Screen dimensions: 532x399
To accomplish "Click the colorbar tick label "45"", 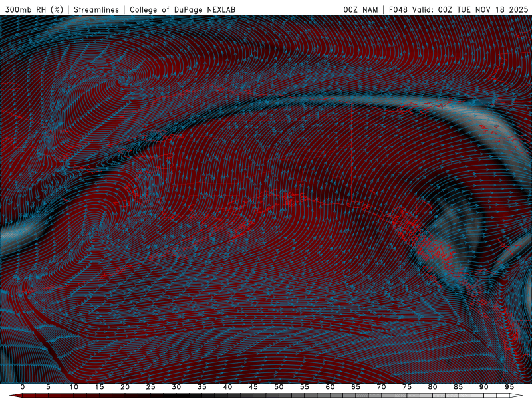I will coord(253,387).
